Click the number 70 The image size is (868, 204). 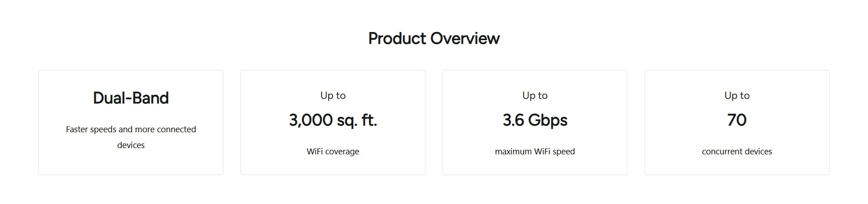coord(737,120)
